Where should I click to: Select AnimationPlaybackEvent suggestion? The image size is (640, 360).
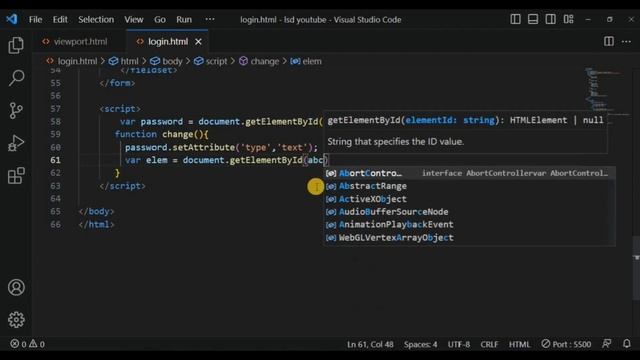[469, 224]
